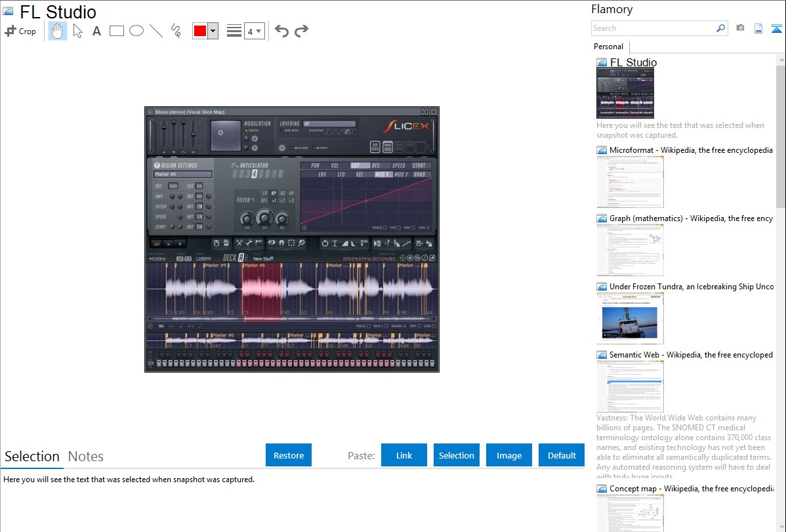Select the Crop tool
This screenshot has width=786, height=532.
pyautogui.click(x=20, y=31)
